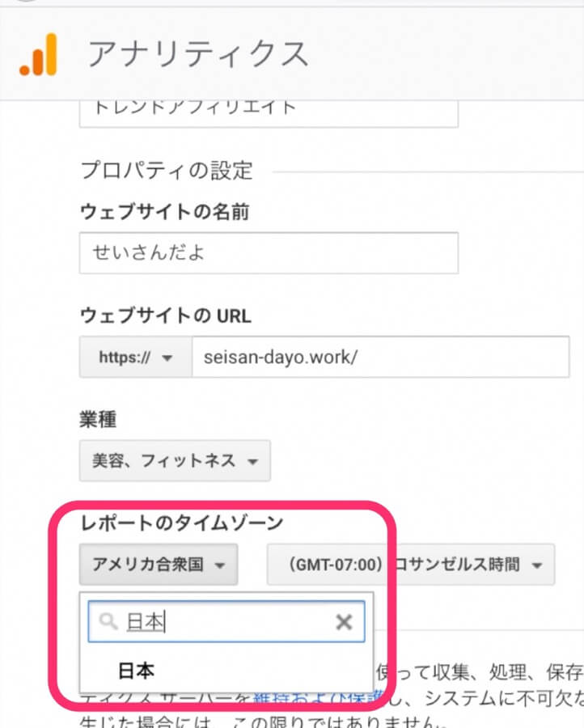Click the URL field seisan-dayo.work/
The image size is (584, 728).
tap(379, 357)
